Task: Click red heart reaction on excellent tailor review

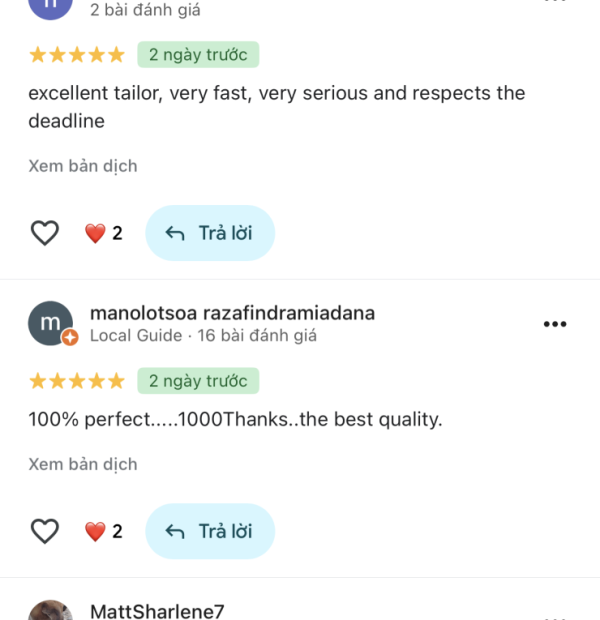Action: 96,233
